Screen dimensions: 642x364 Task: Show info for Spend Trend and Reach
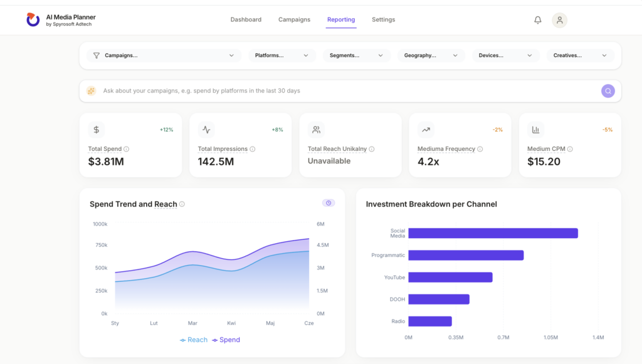click(x=182, y=204)
